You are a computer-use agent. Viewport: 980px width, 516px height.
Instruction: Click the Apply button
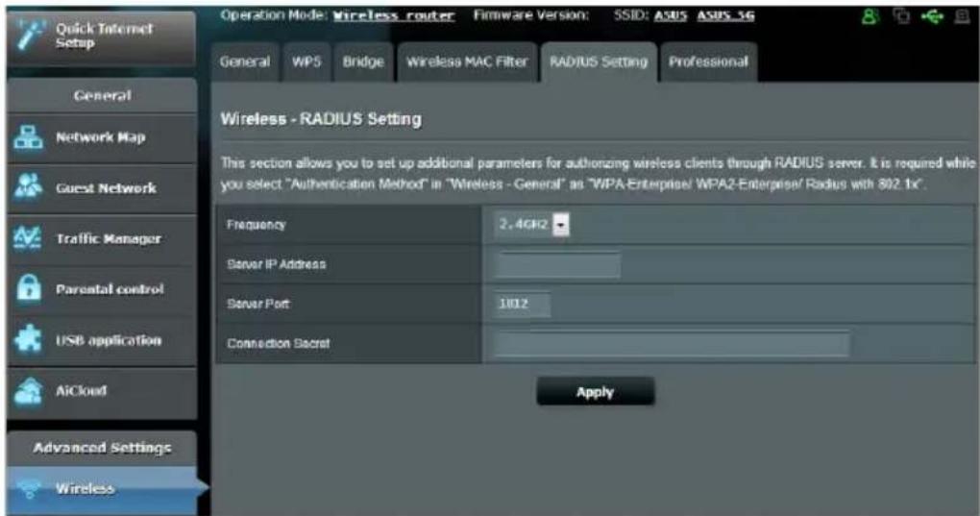pyautogui.click(x=595, y=392)
